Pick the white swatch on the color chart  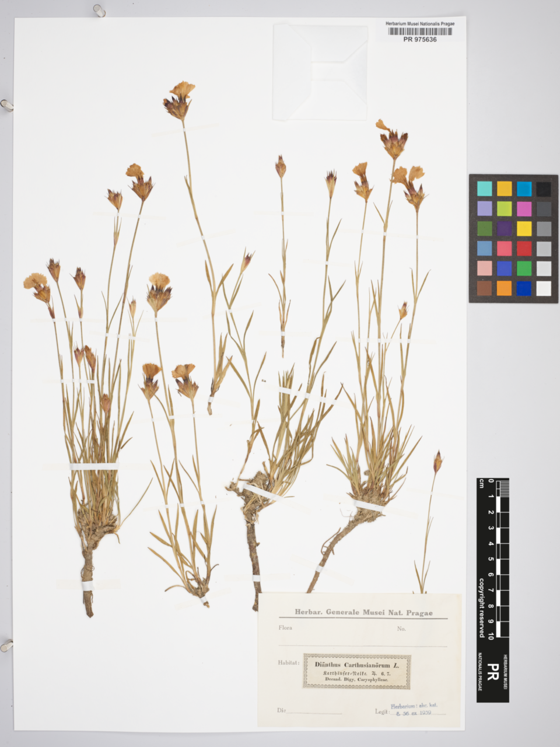pos(543,288)
